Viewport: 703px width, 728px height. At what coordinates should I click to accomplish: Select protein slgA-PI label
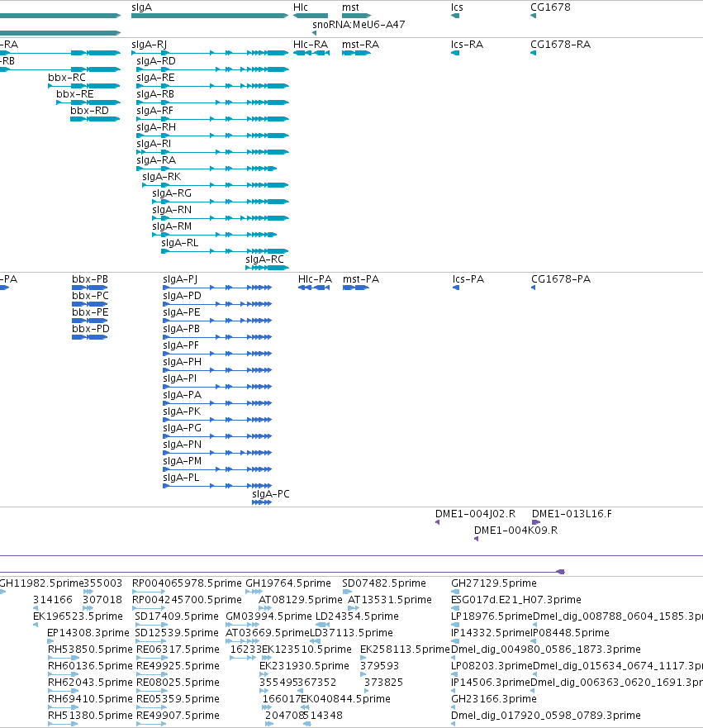click(179, 378)
